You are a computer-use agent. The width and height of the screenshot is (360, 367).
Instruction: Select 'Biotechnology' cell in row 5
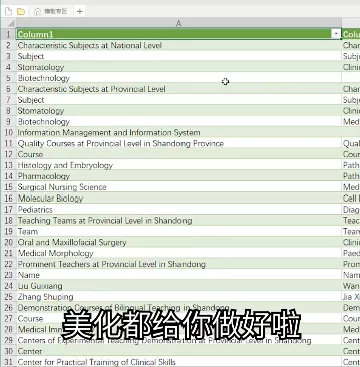coord(179,78)
